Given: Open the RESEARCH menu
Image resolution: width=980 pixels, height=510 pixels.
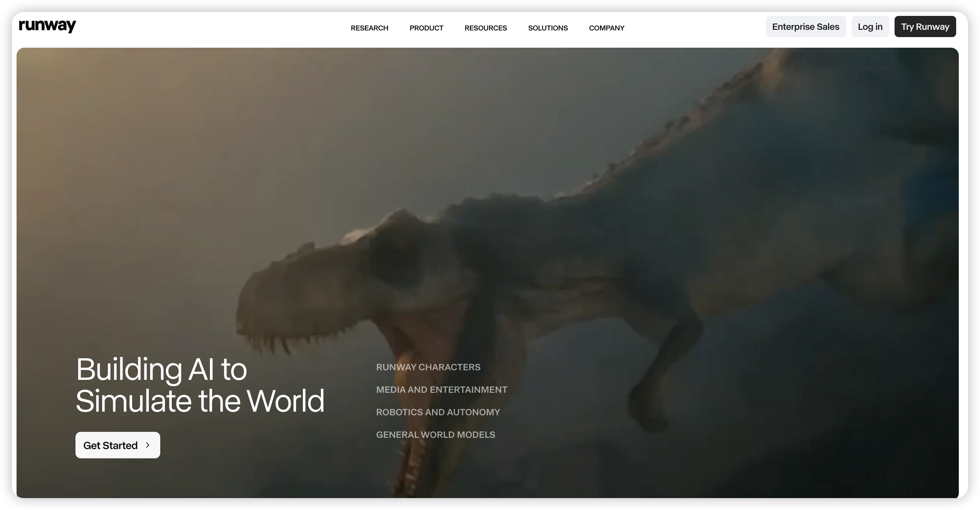Looking at the screenshot, I should tap(369, 28).
